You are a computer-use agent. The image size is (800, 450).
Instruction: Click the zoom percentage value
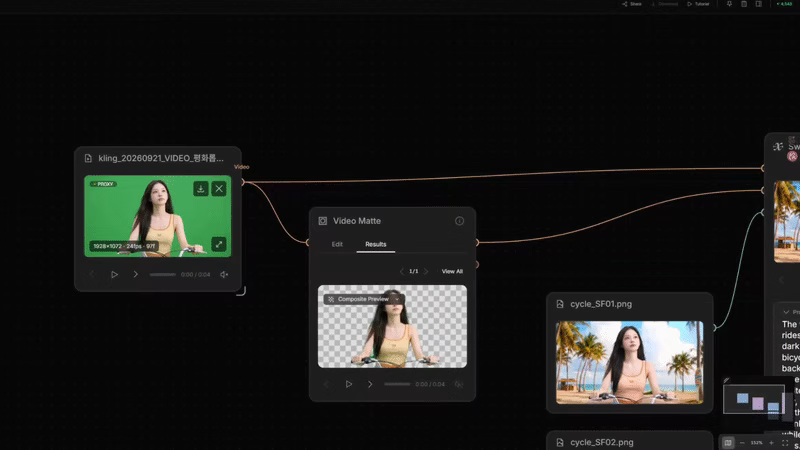757,443
